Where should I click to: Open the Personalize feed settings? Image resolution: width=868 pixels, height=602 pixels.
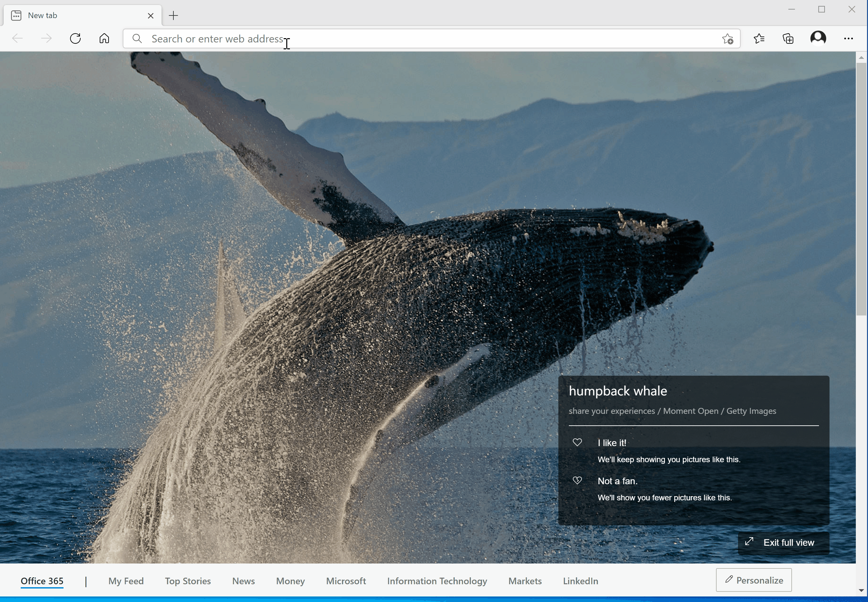(x=753, y=580)
